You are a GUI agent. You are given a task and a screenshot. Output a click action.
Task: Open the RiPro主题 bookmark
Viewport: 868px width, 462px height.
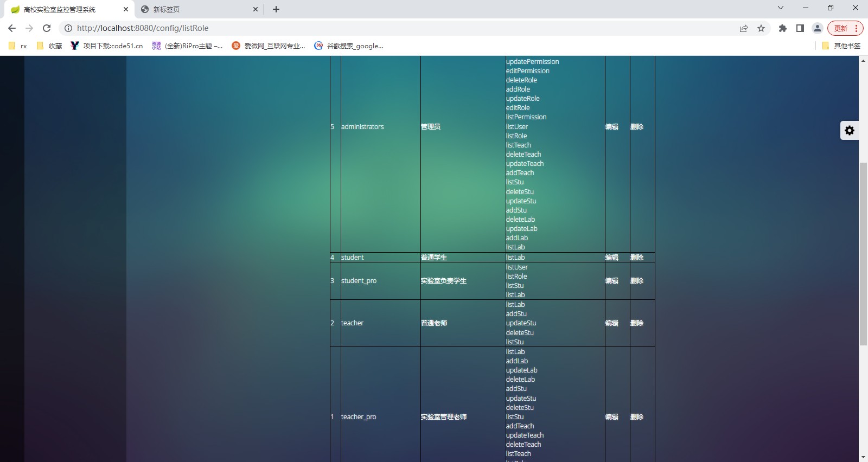(187, 46)
